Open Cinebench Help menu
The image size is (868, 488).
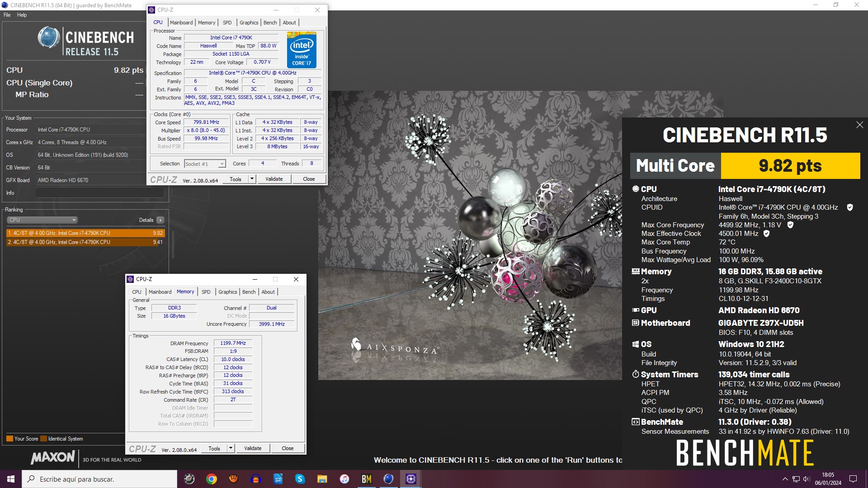22,15
